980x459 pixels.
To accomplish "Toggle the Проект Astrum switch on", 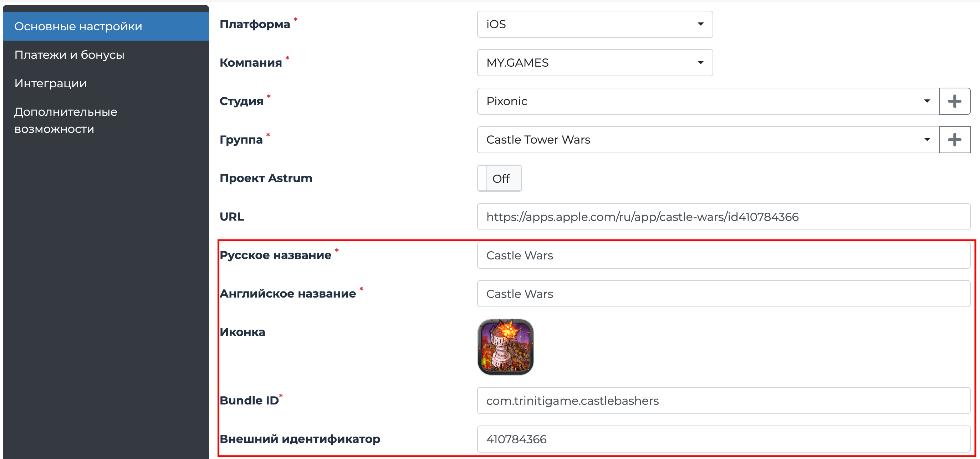I will [500, 178].
